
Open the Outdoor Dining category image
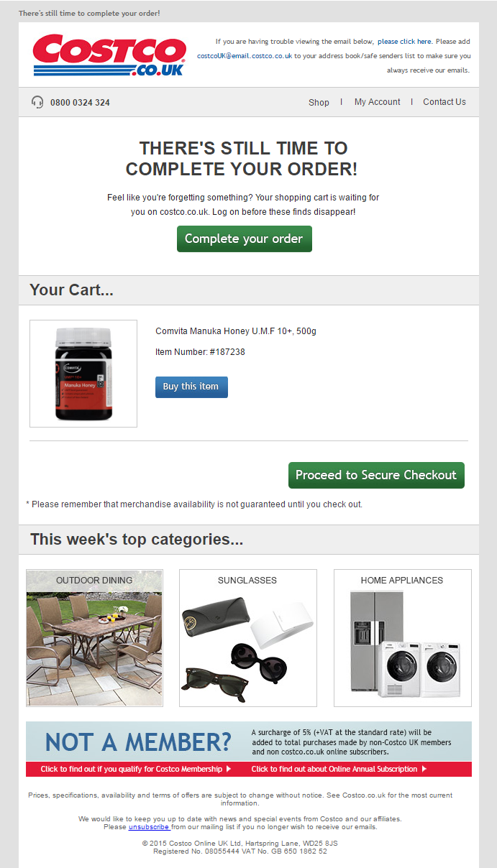click(94, 638)
